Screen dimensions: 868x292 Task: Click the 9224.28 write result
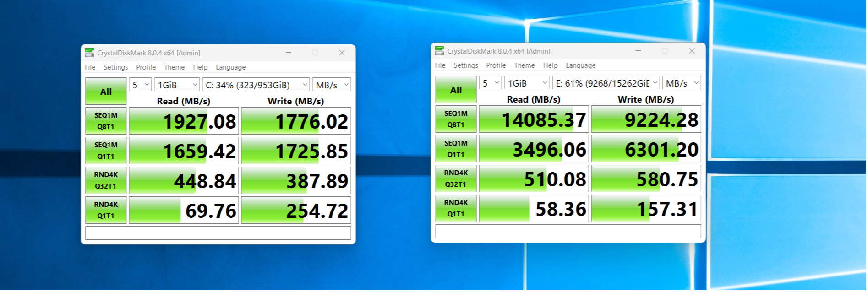tap(646, 119)
